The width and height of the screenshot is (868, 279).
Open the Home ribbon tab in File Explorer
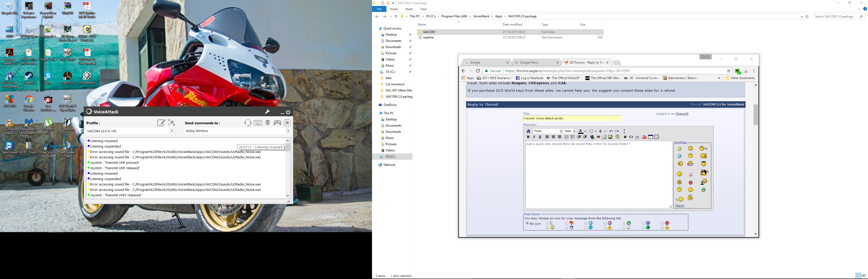(x=394, y=9)
